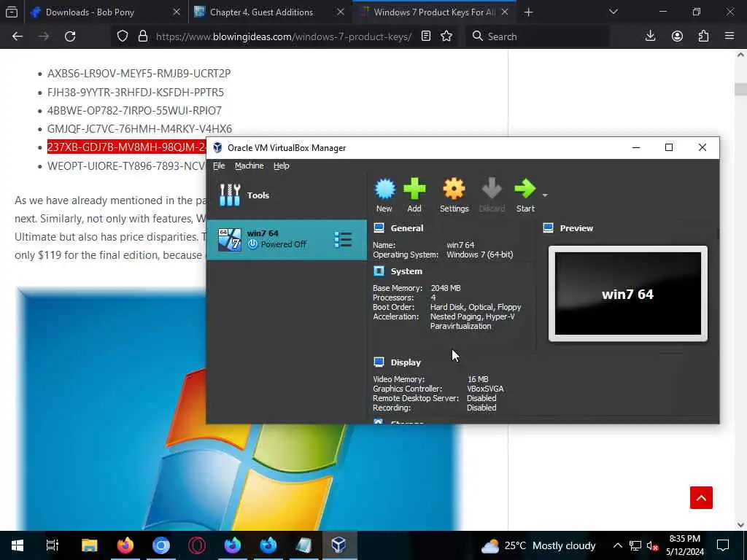Click key AXBS6-LR9OV-MEYF5-RMJB9-UCRT2P

point(139,74)
